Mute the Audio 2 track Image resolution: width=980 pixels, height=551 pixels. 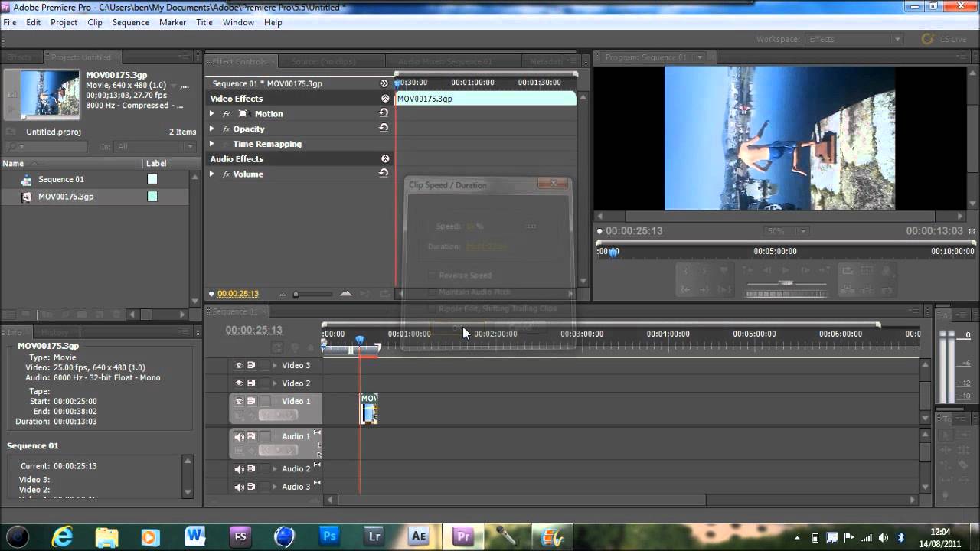pos(239,469)
